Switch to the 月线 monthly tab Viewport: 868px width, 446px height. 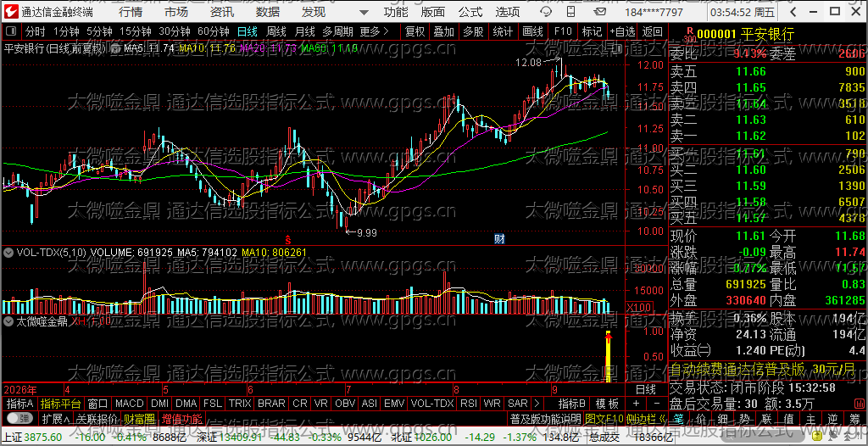click(x=305, y=31)
